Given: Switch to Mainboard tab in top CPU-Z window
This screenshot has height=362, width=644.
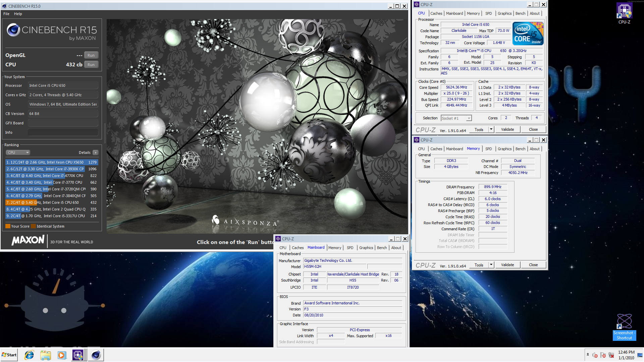Looking at the screenshot, I should (454, 13).
